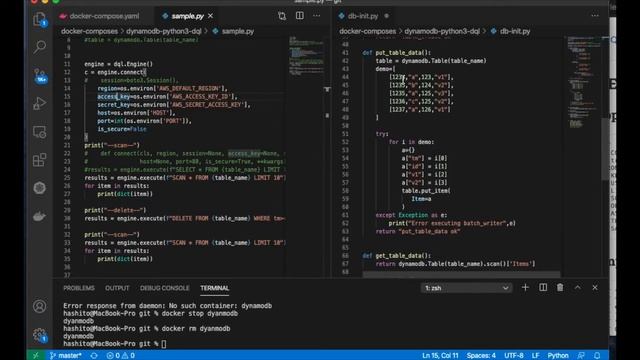Split the terminal panel
Viewport: 640px width, 360px height.
[x=543, y=287]
